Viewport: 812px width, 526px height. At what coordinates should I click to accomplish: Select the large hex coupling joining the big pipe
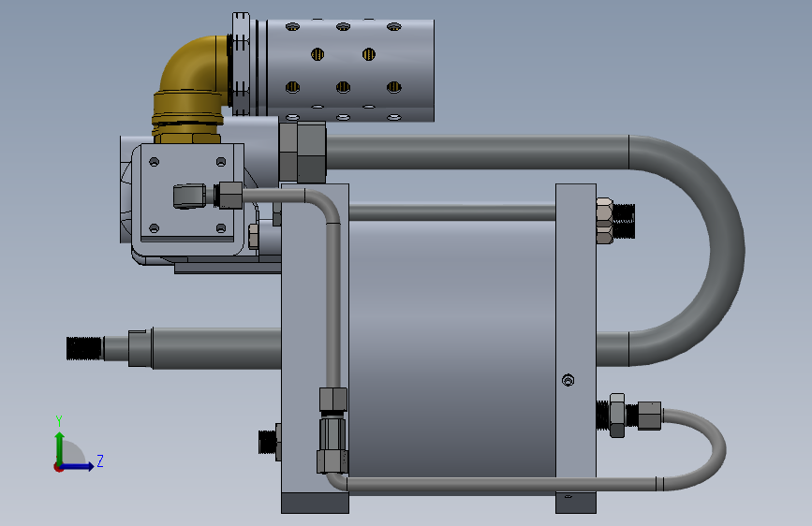pyautogui.click(x=303, y=153)
